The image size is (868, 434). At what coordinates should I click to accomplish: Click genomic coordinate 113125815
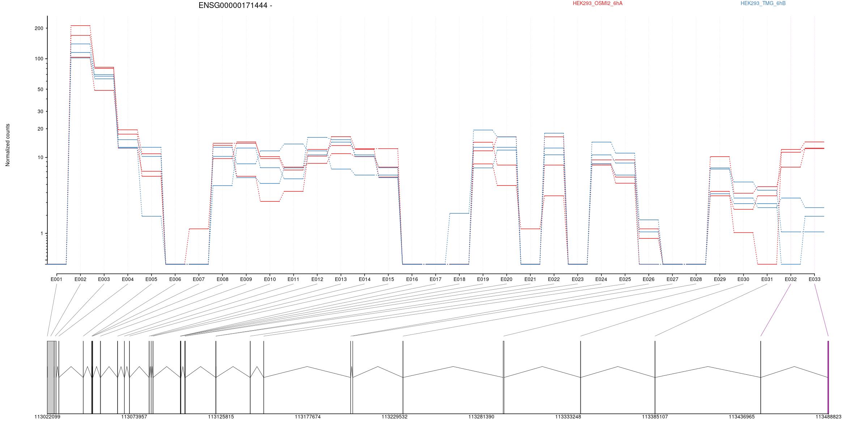[221, 417]
